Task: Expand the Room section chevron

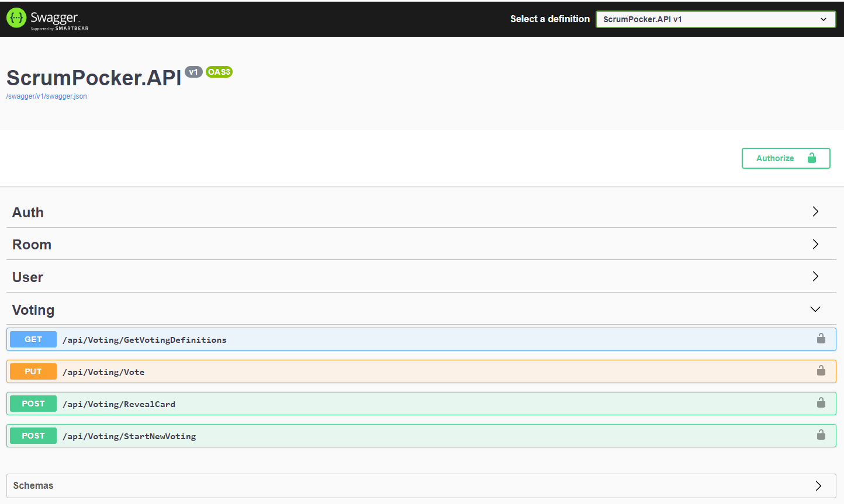Action: coord(815,244)
